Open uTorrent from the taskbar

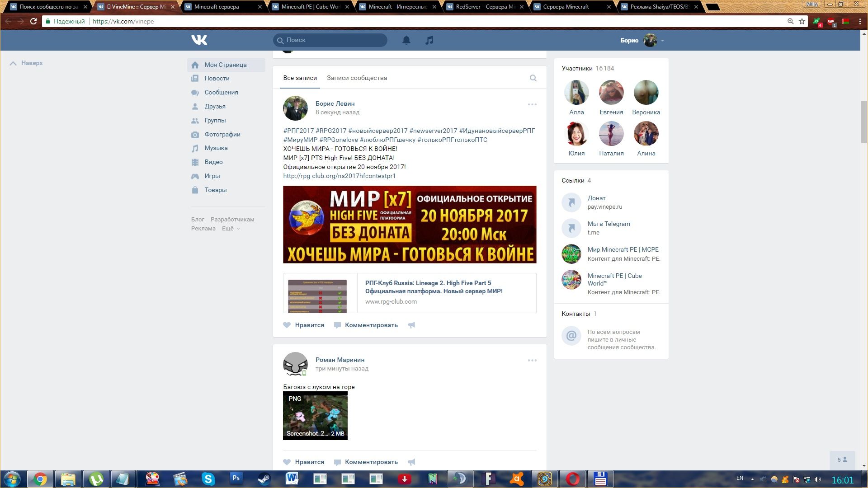(x=96, y=479)
